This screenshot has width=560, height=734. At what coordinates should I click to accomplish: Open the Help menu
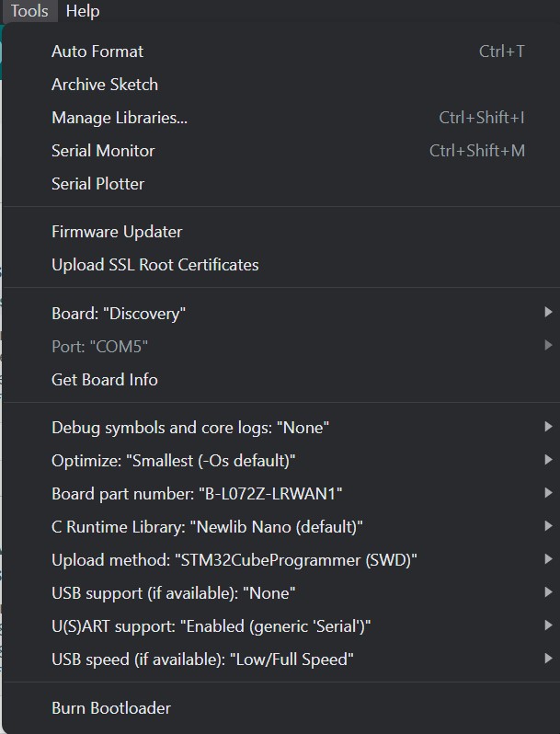click(x=83, y=11)
